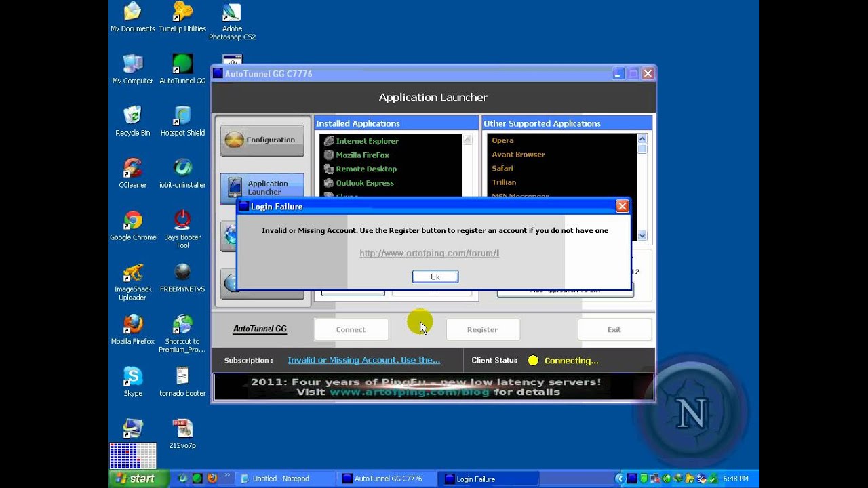Click Ok in Login Failure dialog
868x488 pixels.
[435, 277]
